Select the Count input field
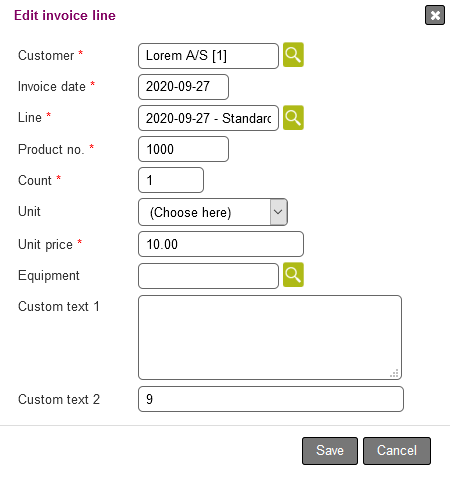Image resolution: width=451 pixels, height=477 pixels. (x=171, y=180)
